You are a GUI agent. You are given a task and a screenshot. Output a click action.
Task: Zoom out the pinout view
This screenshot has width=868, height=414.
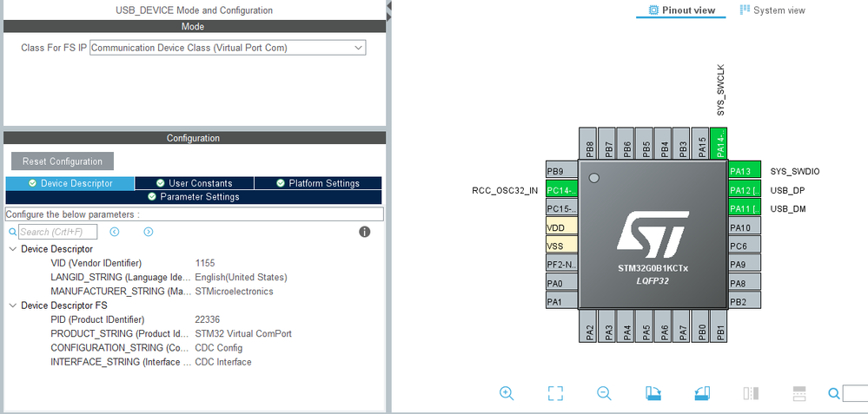pyautogui.click(x=604, y=393)
